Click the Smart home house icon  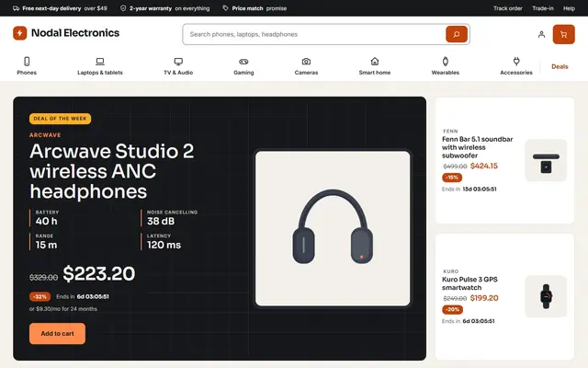(374, 62)
